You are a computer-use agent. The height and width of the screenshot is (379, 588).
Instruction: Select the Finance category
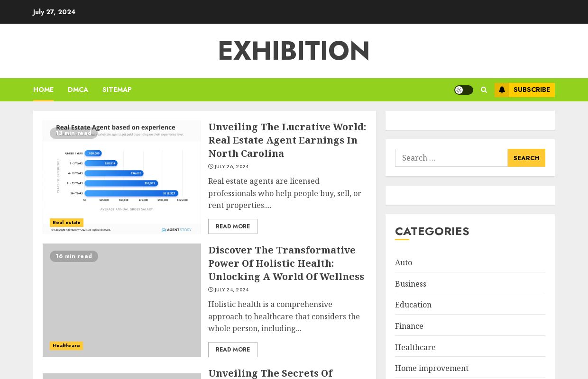click(409, 326)
